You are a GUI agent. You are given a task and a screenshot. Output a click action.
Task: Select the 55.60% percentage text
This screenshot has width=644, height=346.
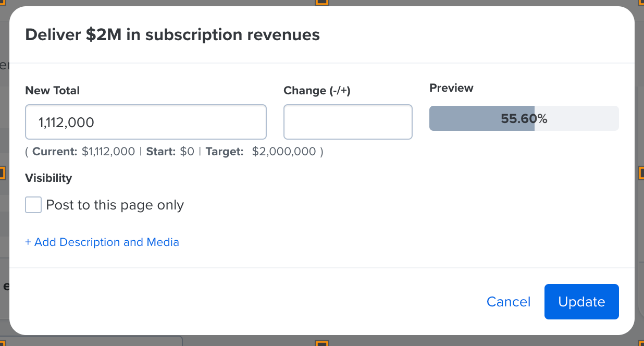(524, 119)
